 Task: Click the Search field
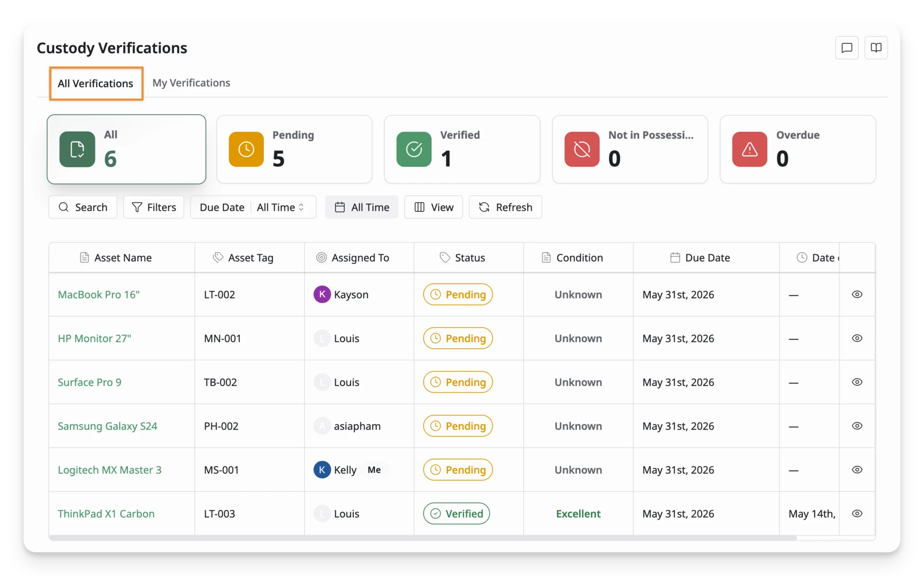tap(83, 207)
